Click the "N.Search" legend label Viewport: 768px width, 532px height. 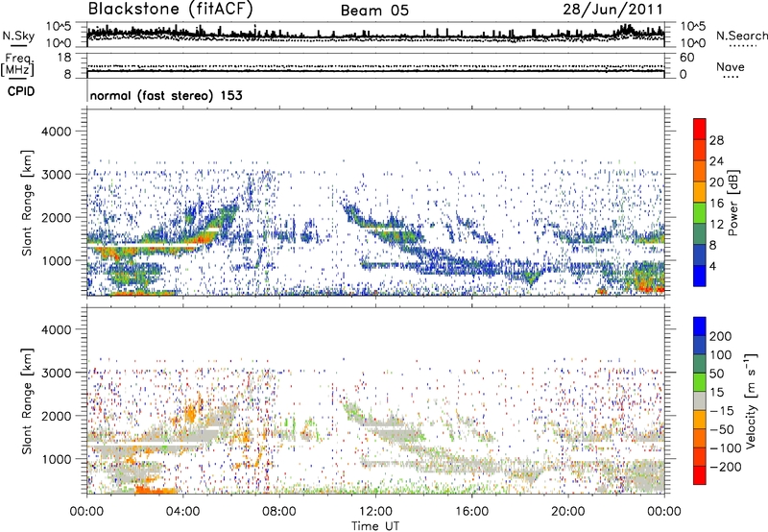[x=741, y=36]
